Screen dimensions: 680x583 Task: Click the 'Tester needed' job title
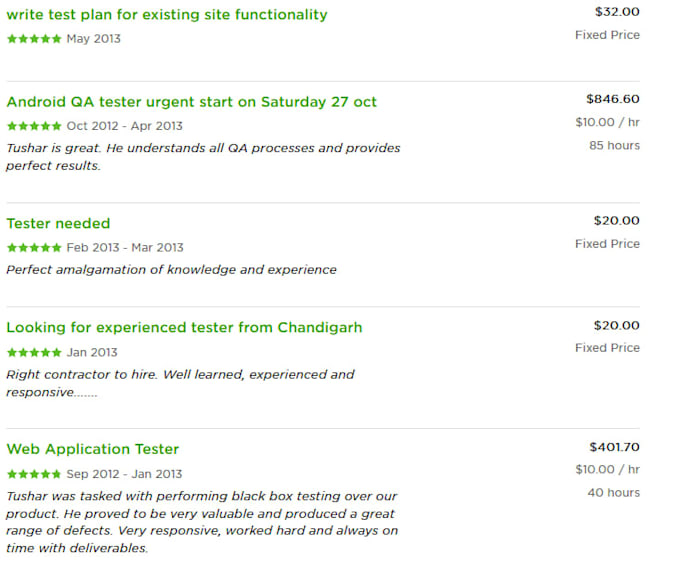tap(58, 223)
